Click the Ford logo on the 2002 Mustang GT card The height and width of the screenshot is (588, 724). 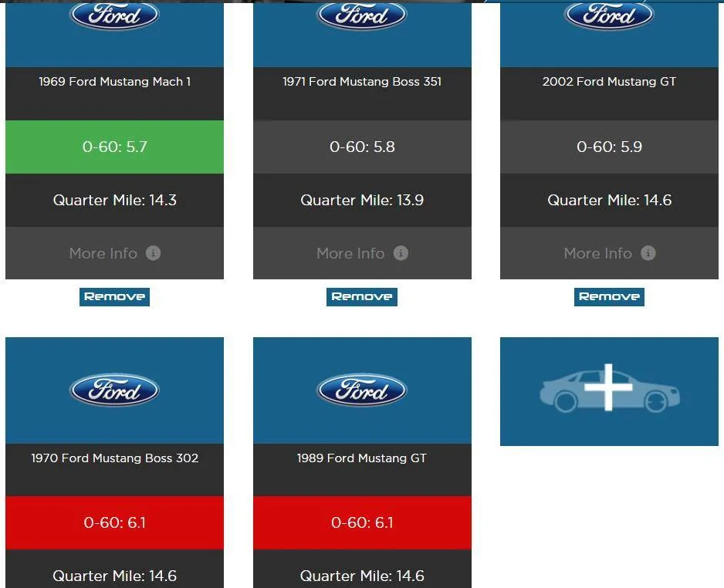click(609, 14)
